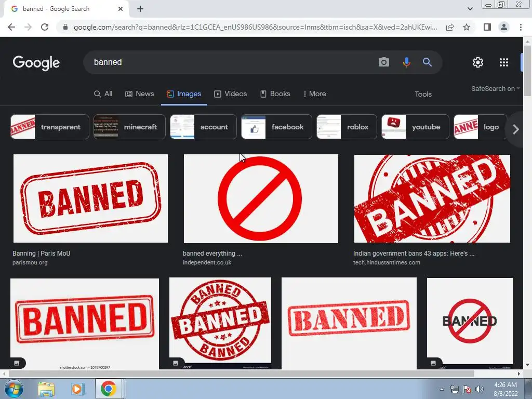Click the magnifier search button
The height and width of the screenshot is (399, 532).
(427, 62)
